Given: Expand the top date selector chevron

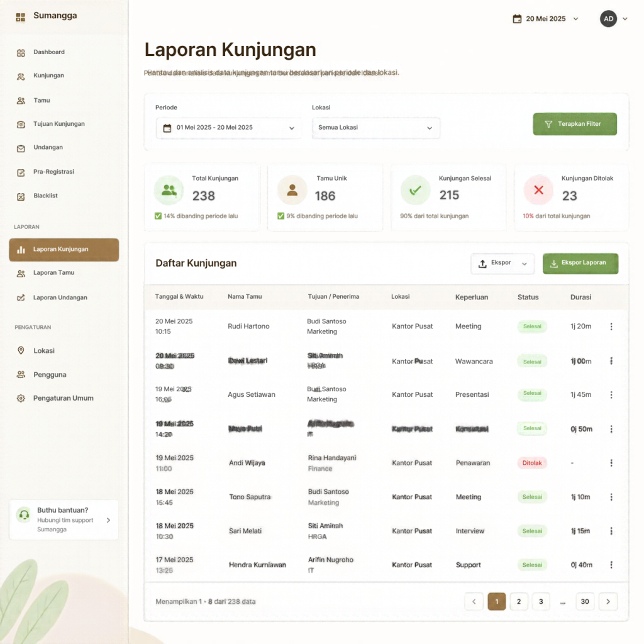Looking at the screenshot, I should [576, 19].
